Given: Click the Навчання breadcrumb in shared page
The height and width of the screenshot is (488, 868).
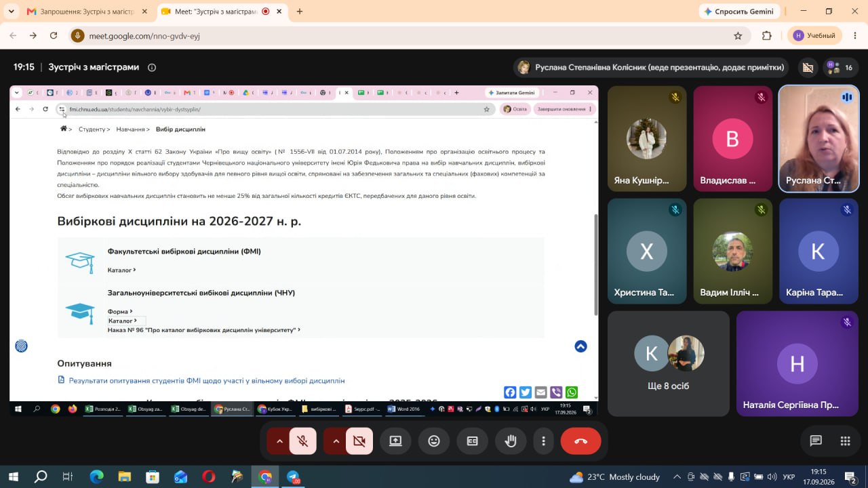Looking at the screenshot, I should coord(132,129).
